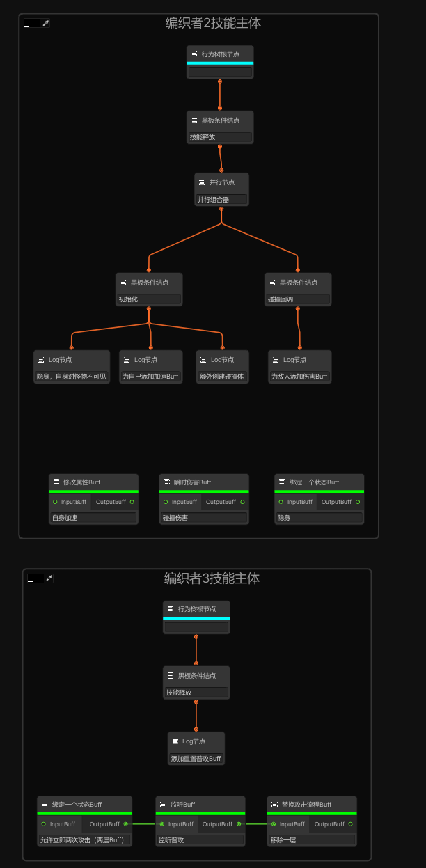426x868 pixels.
Task: Edit the 碰撞伤害 field on 瞬时伤害Buff
Action: coord(205,518)
